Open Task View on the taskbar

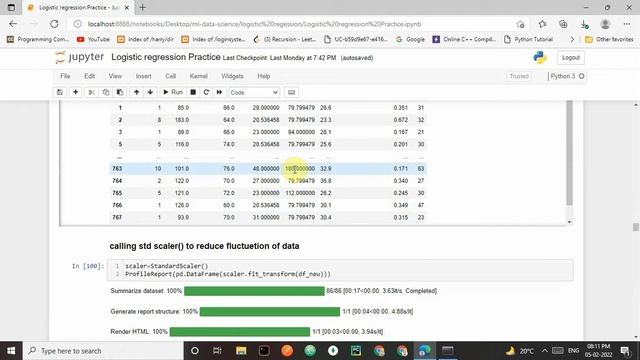coord(217,351)
